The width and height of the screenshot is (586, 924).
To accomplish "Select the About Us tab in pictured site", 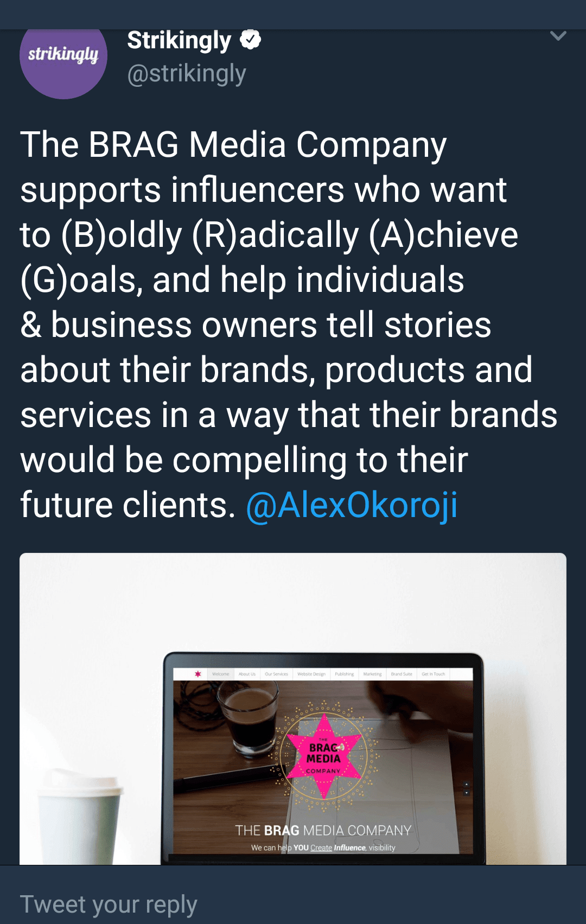I will tap(247, 674).
